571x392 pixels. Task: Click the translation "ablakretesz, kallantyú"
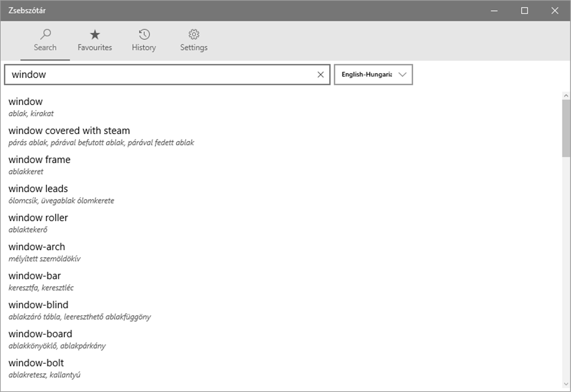[45, 375]
